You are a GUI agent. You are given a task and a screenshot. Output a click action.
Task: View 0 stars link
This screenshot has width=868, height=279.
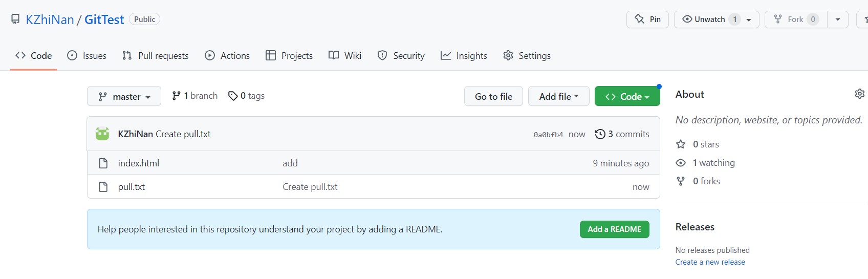pyautogui.click(x=706, y=144)
